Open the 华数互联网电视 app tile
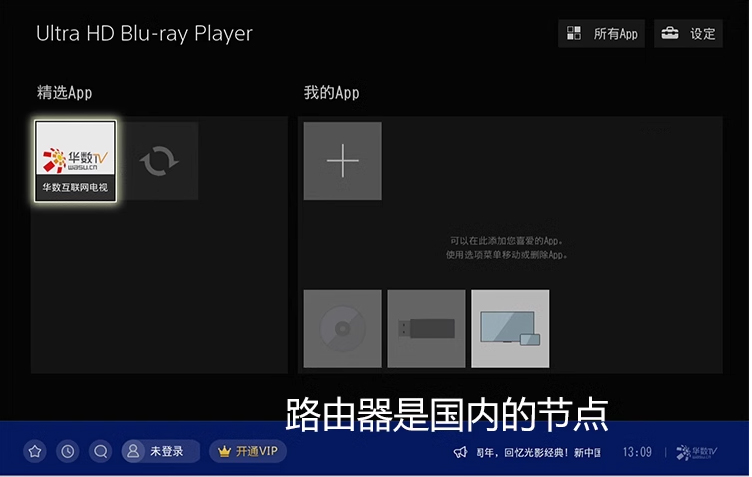This screenshot has width=752, height=477. tap(76, 161)
